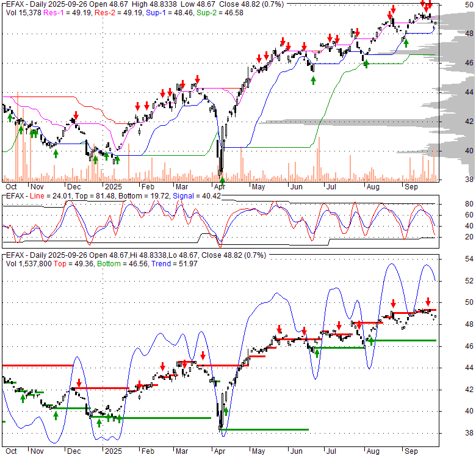
Task: Click 'Oct' on the top chart's date axis
Action: [11, 187]
